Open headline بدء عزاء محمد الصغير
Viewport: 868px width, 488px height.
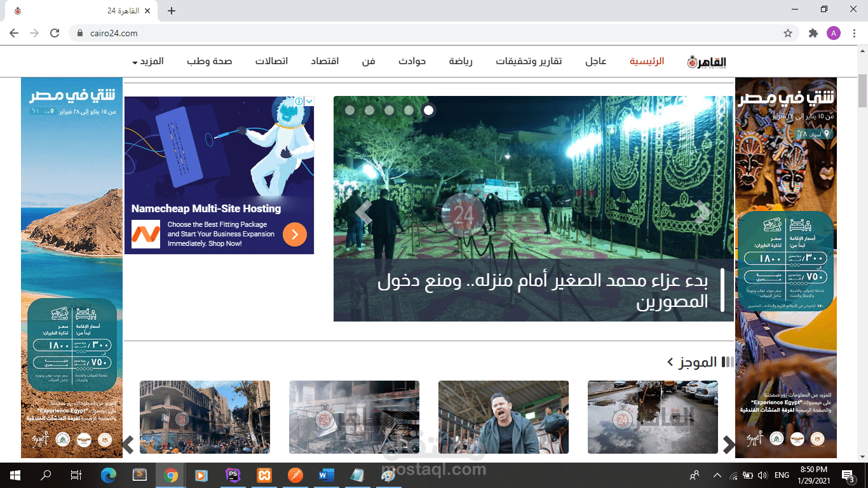543,291
